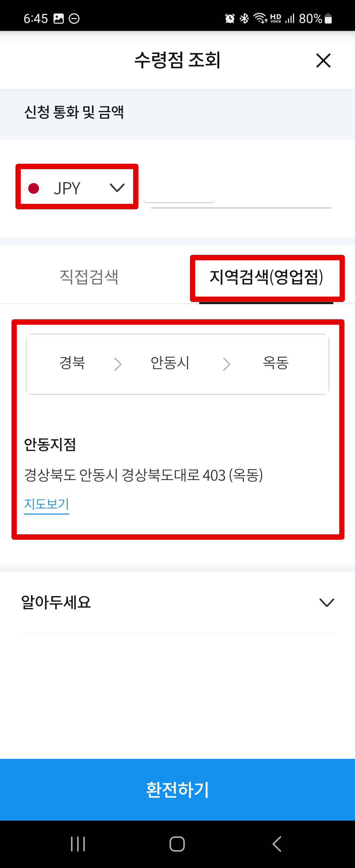Tap the Bluetooth status icon
Viewport: 355px width, 868px height.
(244, 18)
